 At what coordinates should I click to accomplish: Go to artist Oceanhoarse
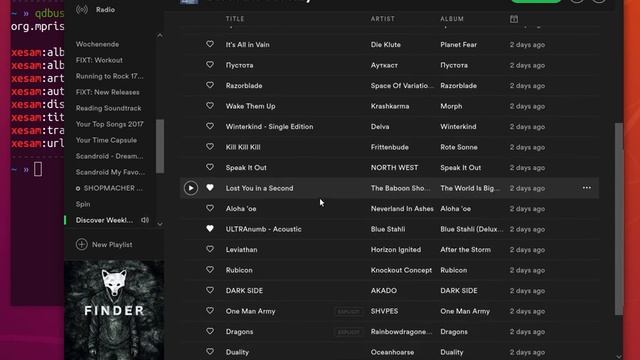392,352
